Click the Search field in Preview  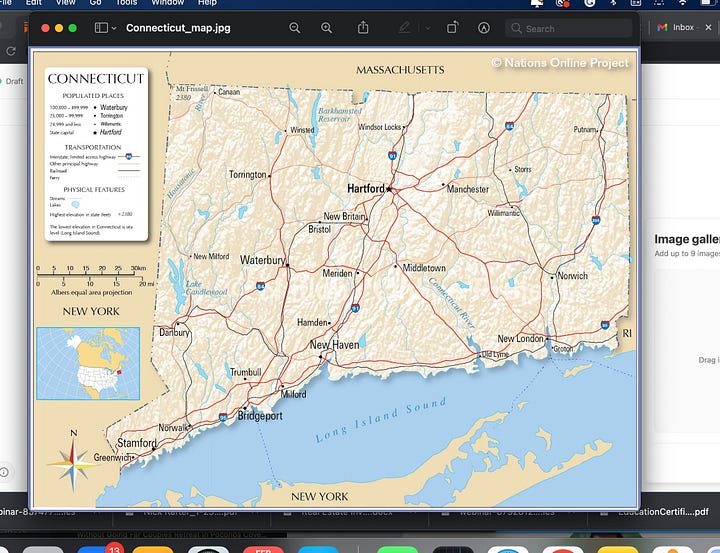(569, 28)
